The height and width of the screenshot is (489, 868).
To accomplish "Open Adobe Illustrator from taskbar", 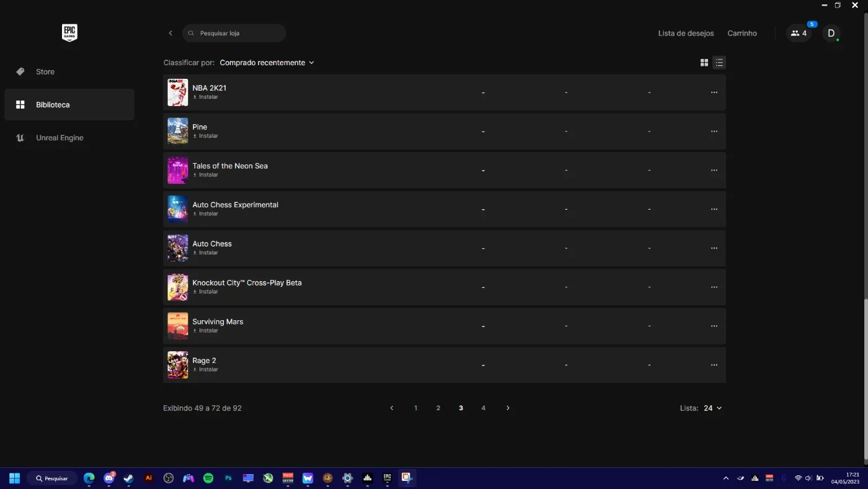I will pyautogui.click(x=149, y=478).
